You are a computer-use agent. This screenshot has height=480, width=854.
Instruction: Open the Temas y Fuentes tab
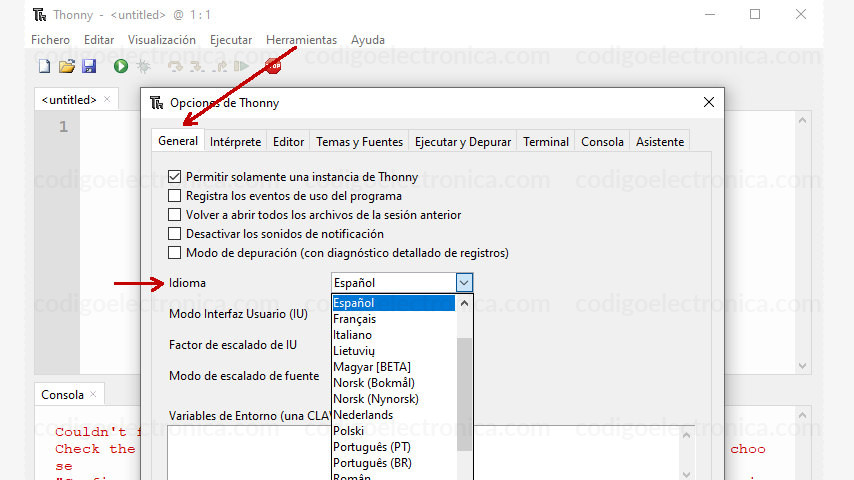coord(359,142)
